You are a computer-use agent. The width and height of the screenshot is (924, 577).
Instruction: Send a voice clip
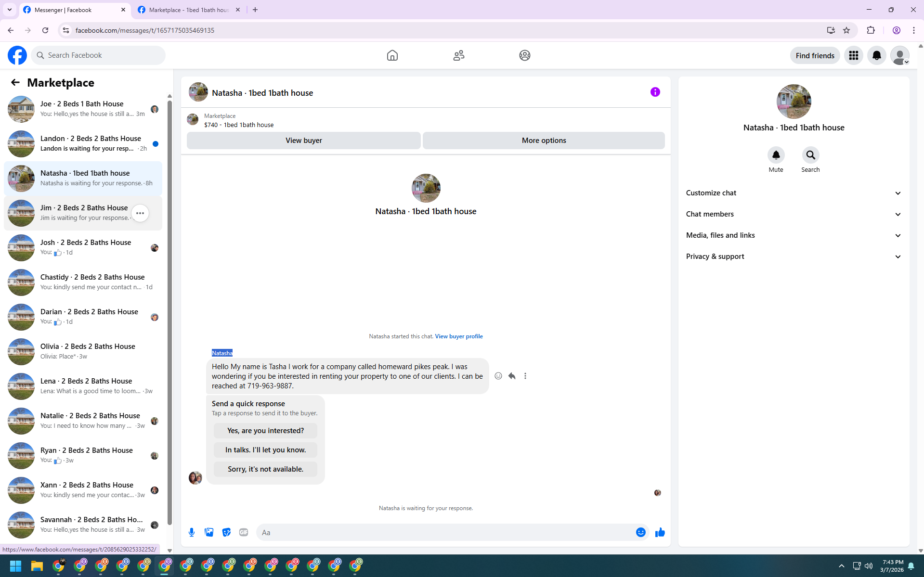[x=192, y=532]
